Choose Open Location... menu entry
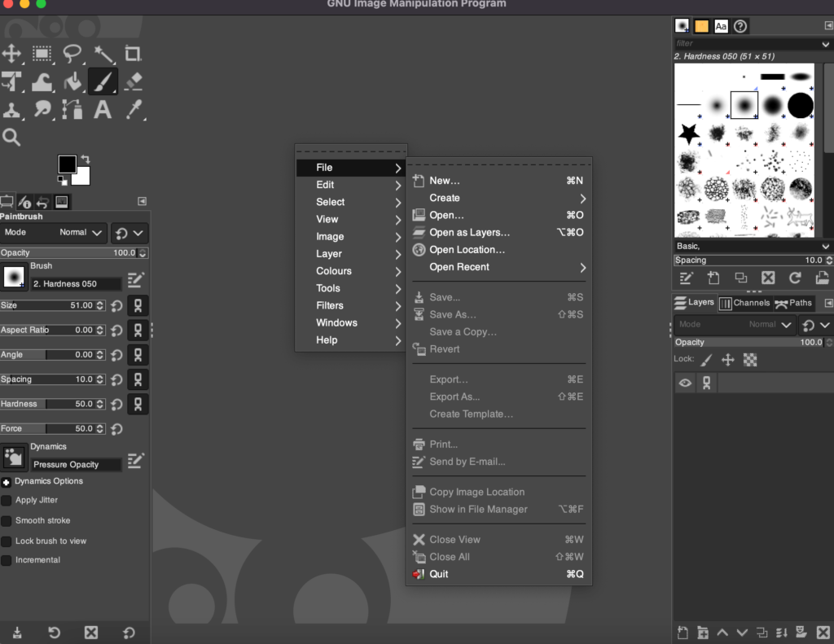The height and width of the screenshot is (644, 834). click(499, 249)
